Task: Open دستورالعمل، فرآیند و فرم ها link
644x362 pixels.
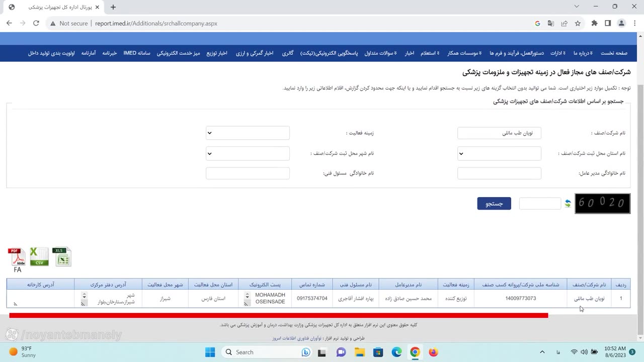Action: [x=518, y=53]
